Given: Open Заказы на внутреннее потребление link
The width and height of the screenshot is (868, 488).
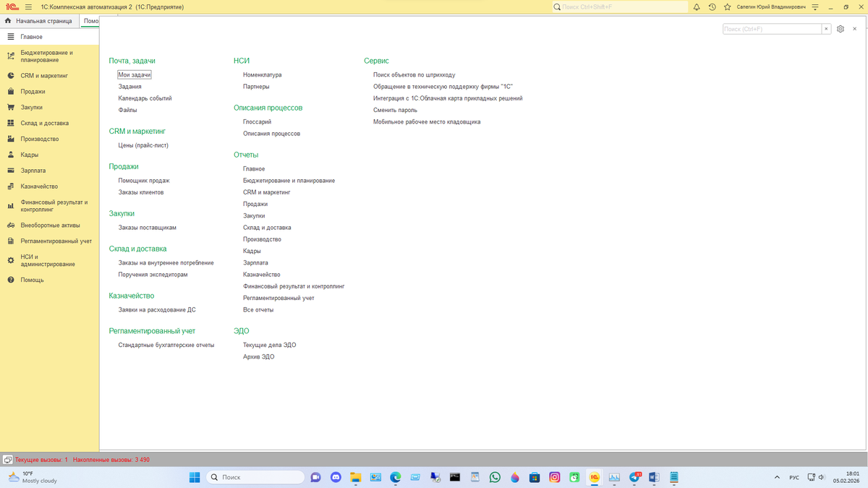Looking at the screenshot, I should tap(166, 263).
